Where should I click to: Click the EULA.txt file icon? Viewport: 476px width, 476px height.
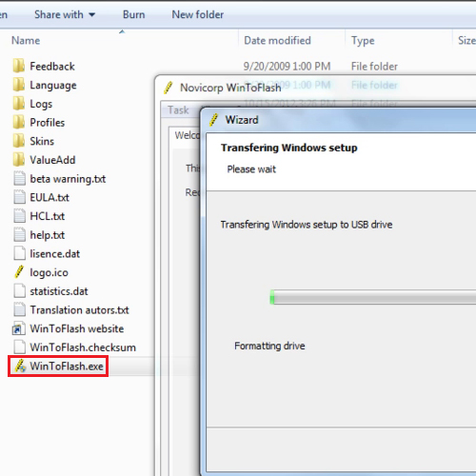19,197
